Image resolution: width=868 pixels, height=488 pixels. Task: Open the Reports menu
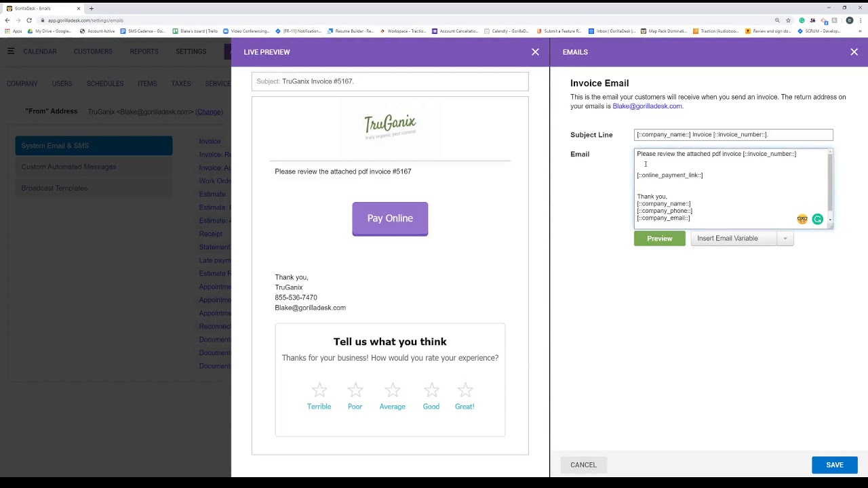point(144,52)
